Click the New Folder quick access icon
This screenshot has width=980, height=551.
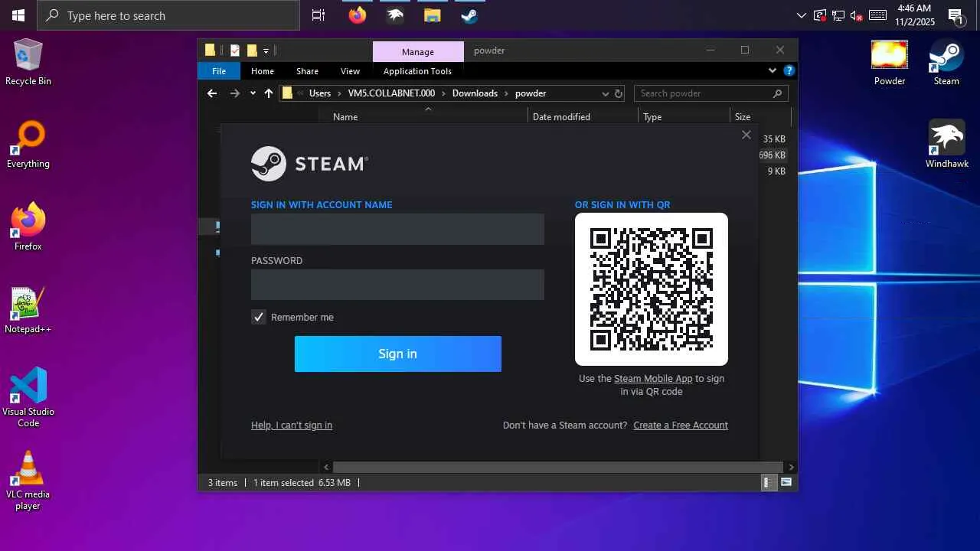[x=252, y=51]
